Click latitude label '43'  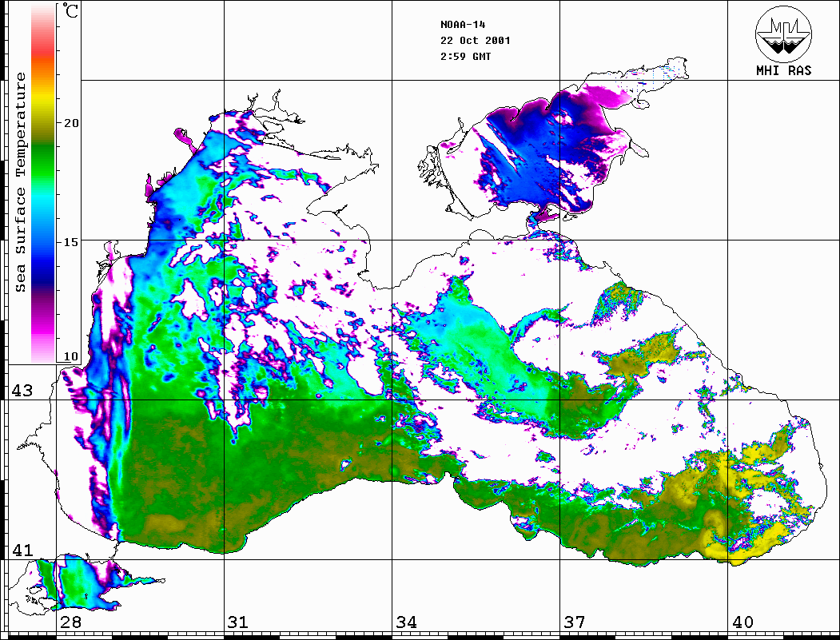22,391
